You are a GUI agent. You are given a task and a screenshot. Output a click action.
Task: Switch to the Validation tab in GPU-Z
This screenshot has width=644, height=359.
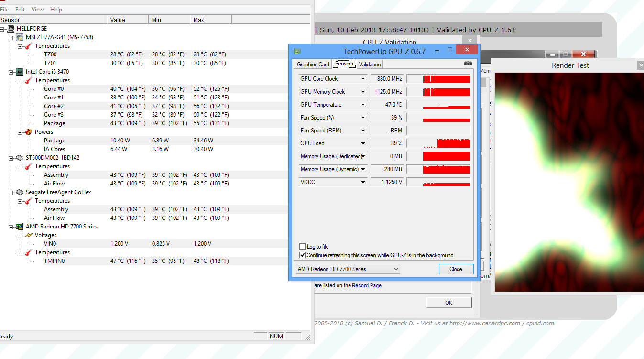[370, 65]
